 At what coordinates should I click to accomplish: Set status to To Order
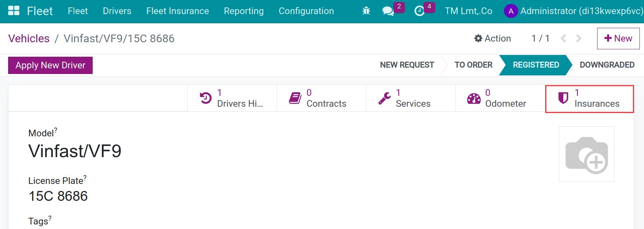pos(473,65)
